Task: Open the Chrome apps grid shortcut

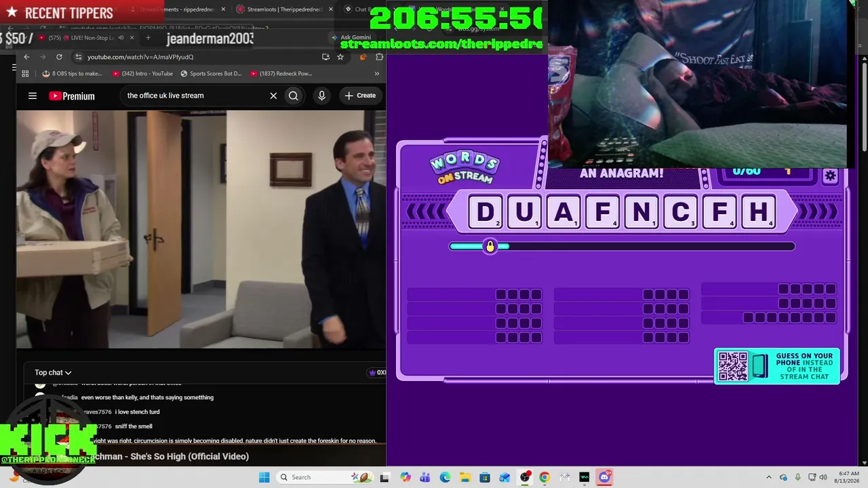Action: [25, 73]
